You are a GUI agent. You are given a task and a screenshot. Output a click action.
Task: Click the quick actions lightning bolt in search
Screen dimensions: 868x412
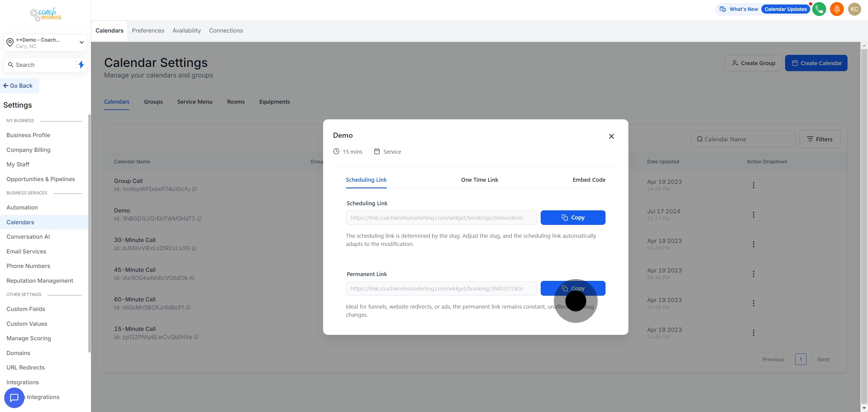pos(81,65)
